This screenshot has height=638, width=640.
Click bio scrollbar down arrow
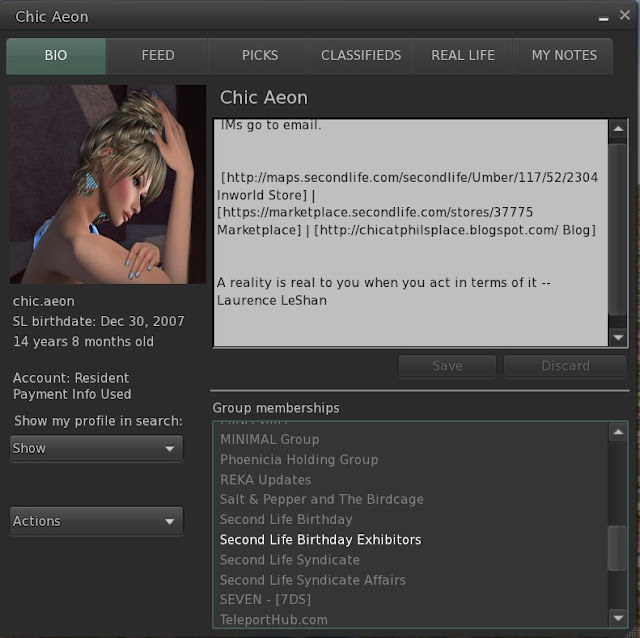tap(618, 337)
